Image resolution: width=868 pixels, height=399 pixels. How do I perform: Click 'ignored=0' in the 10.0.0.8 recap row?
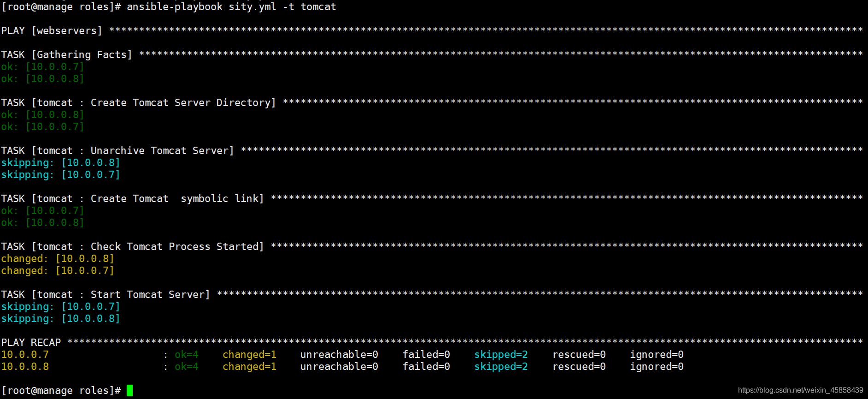click(657, 367)
